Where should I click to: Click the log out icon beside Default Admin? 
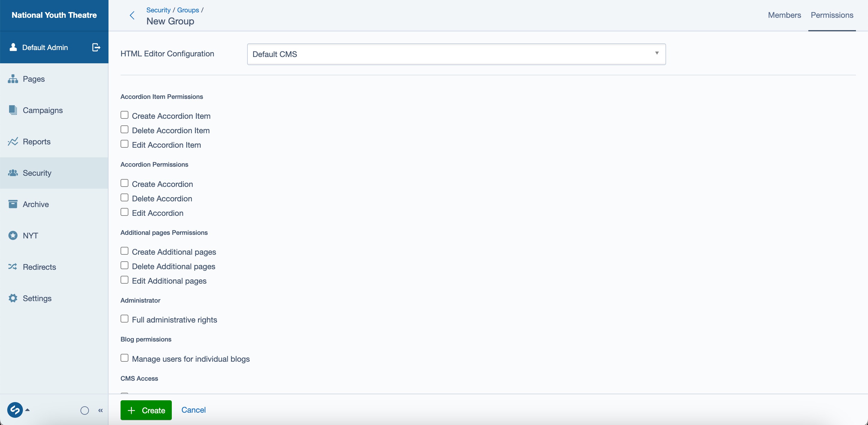(x=96, y=48)
